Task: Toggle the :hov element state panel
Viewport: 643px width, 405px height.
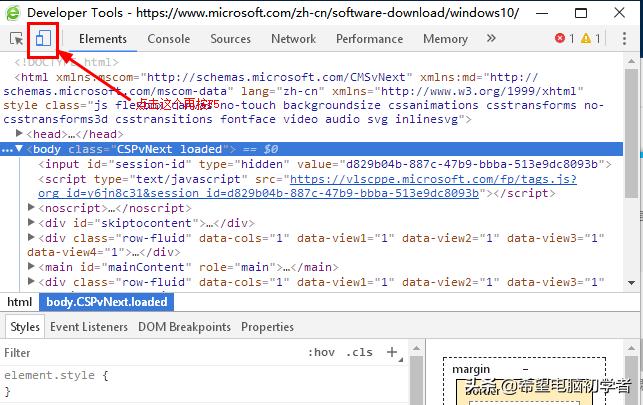Action: tap(322, 353)
